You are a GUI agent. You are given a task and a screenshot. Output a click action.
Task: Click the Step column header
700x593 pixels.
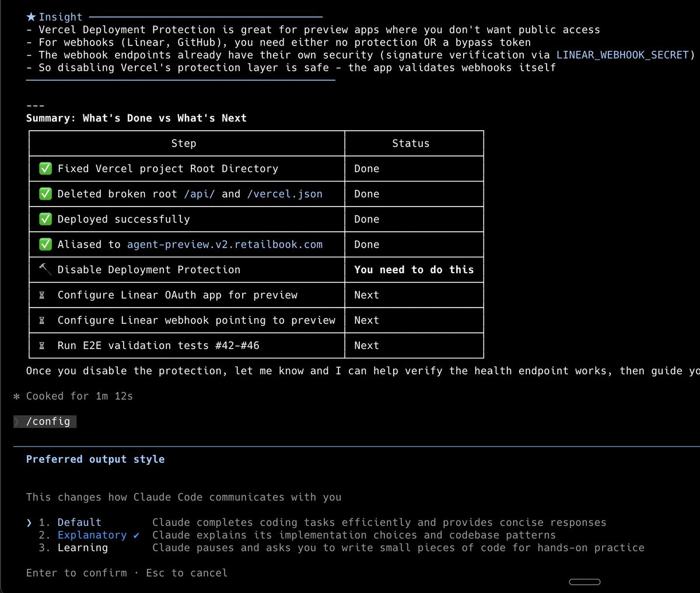pos(184,144)
